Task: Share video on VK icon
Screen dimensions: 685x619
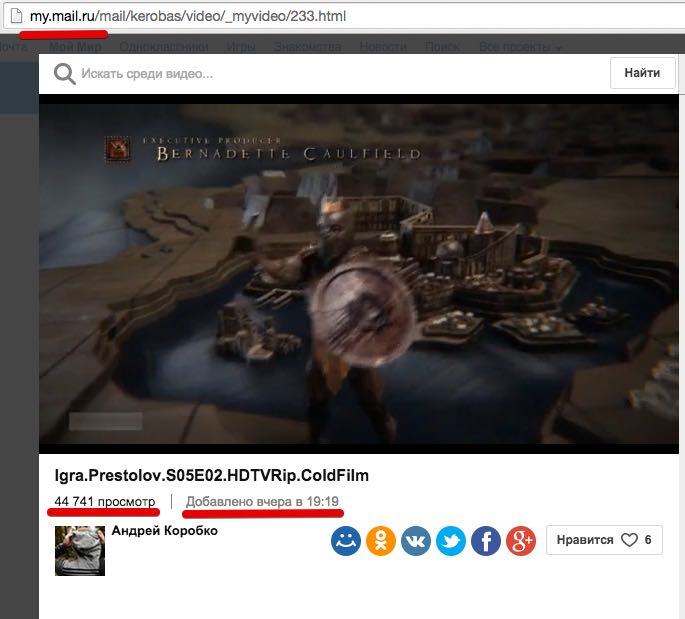Action: pos(415,541)
